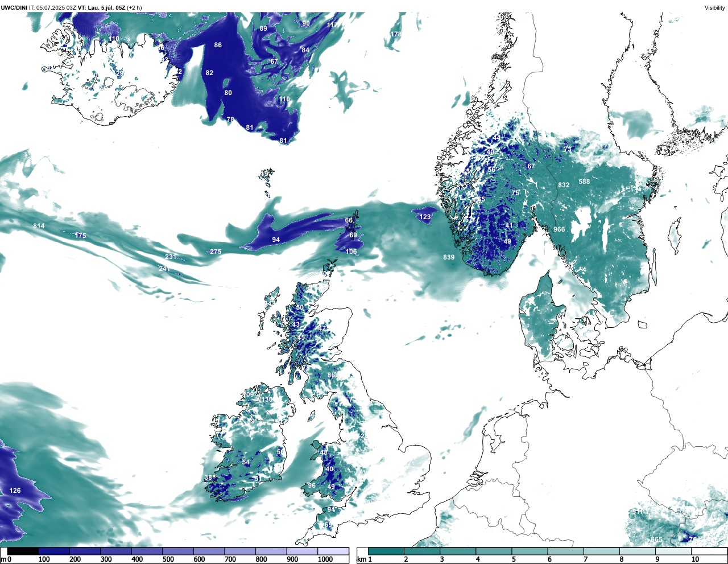Click the 588 value over Sweden
The image size is (728, 564).
click(x=584, y=182)
